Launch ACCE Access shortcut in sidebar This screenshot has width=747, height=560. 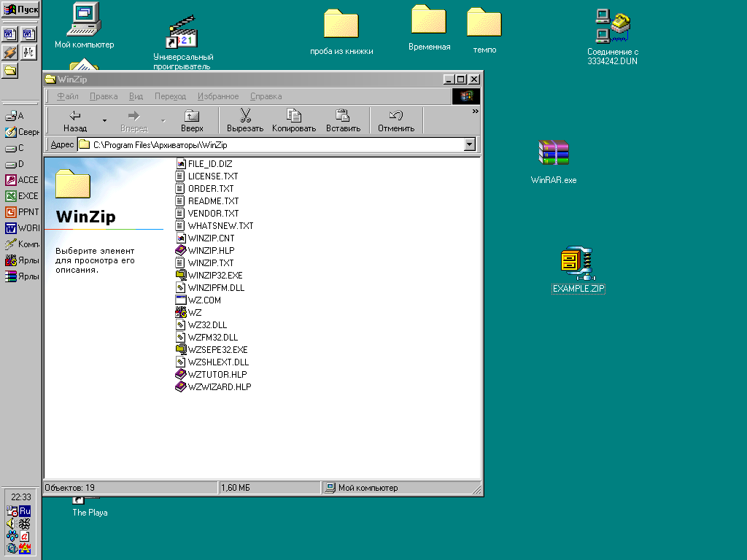coord(21,180)
